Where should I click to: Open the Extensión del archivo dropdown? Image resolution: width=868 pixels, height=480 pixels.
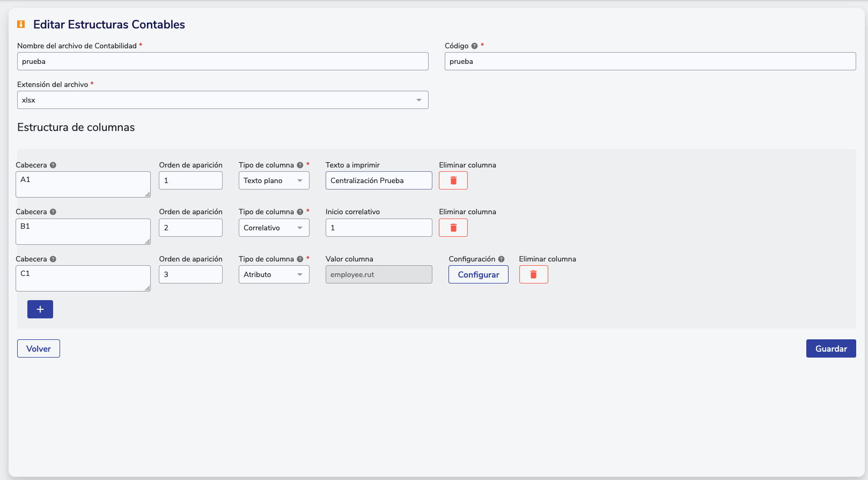click(x=223, y=100)
